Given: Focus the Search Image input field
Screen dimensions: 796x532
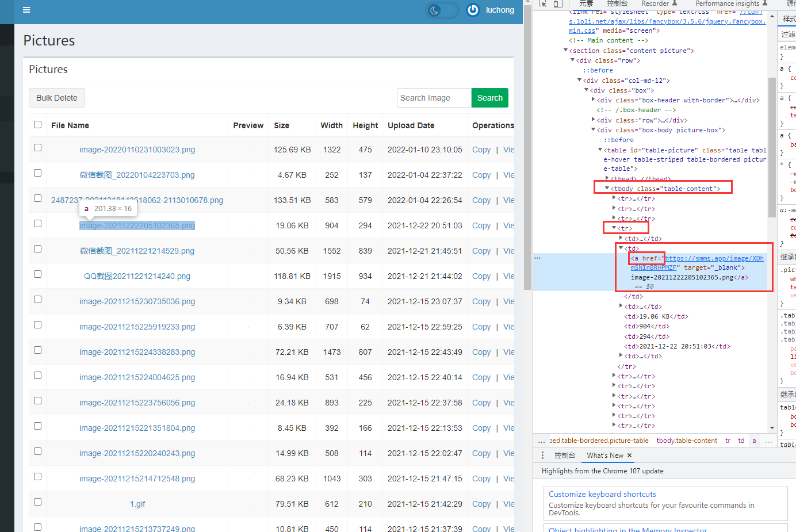Looking at the screenshot, I should click(434, 98).
